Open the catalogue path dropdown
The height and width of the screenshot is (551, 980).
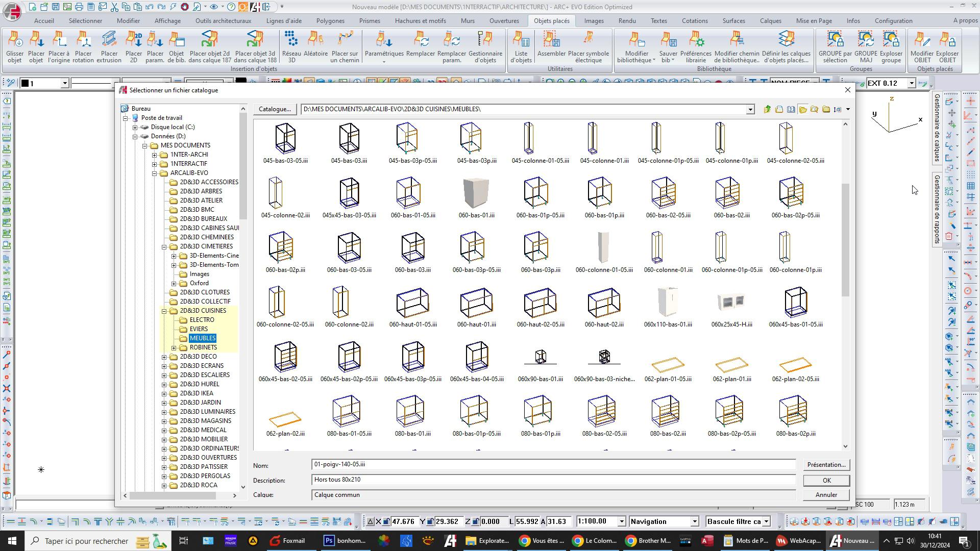[750, 109]
